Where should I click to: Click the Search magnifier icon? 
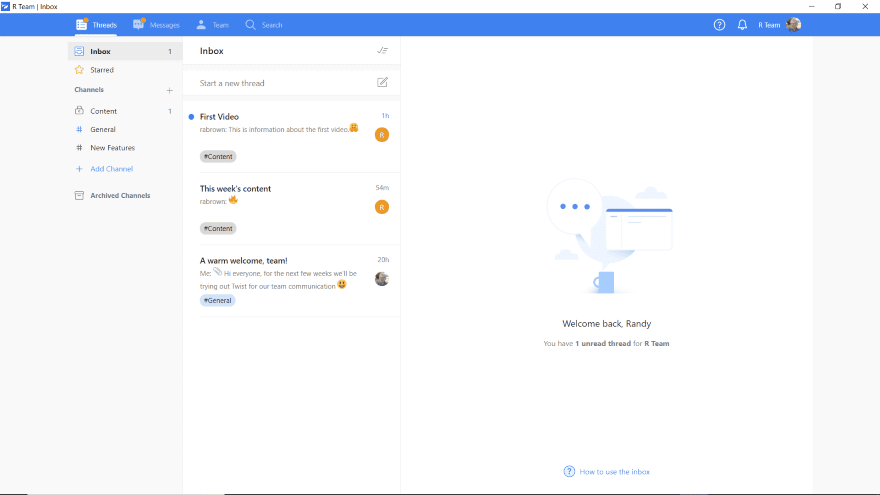tap(250, 25)
